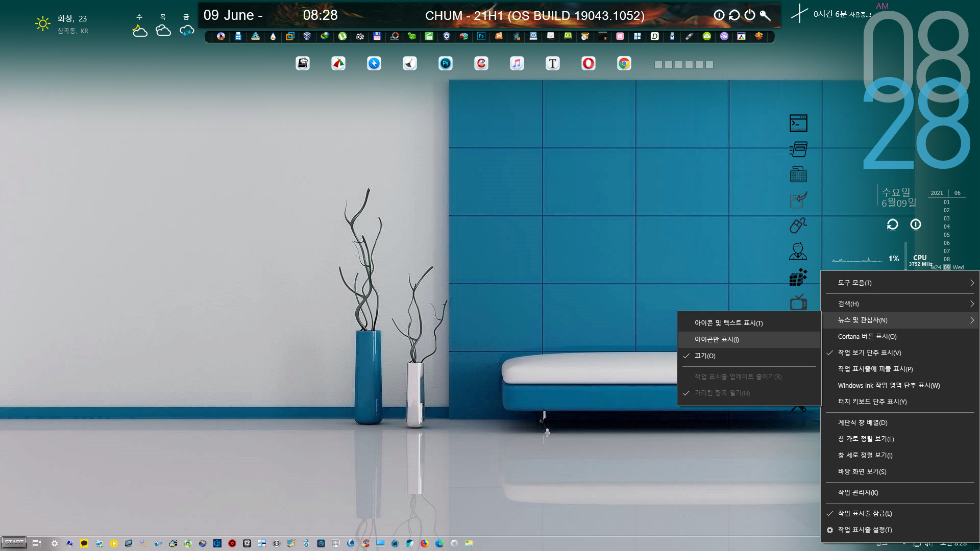980x551 pixels.
Task: Open the user profile sidebar icon
Action: point(798,251)
